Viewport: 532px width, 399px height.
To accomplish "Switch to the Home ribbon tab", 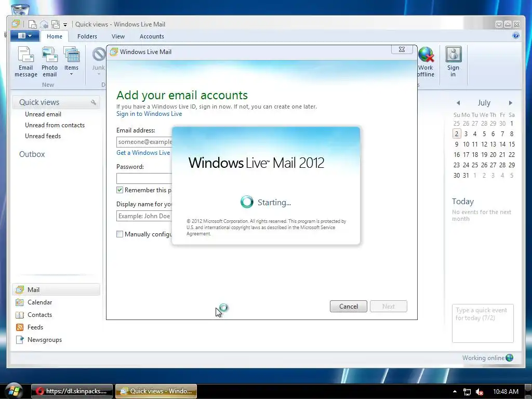I will coord(54,36).
